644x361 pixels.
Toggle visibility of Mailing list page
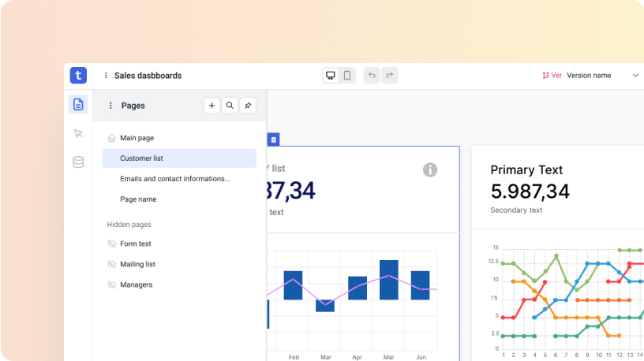(111, 264)
